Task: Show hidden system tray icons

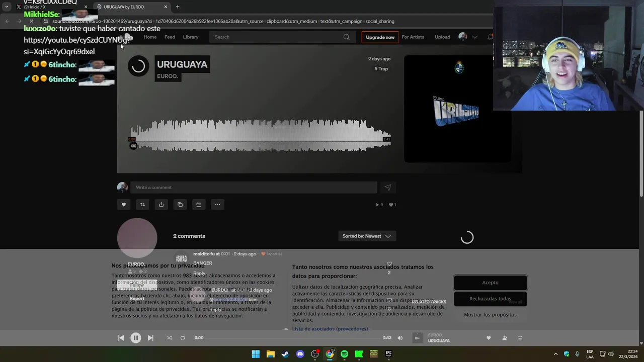Action: pos(555,354)
